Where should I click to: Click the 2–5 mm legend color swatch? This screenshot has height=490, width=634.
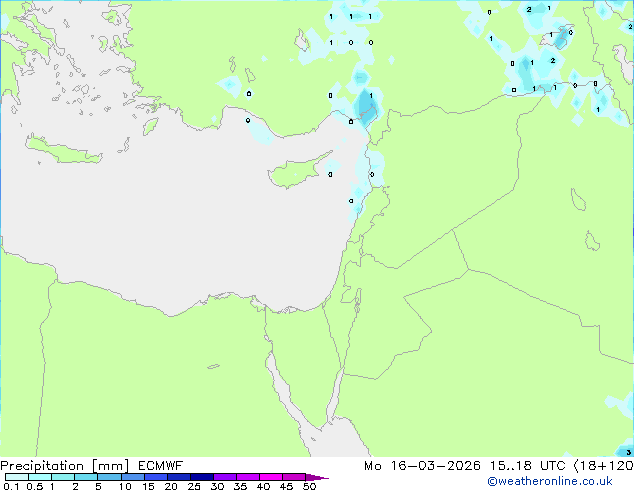86,477
